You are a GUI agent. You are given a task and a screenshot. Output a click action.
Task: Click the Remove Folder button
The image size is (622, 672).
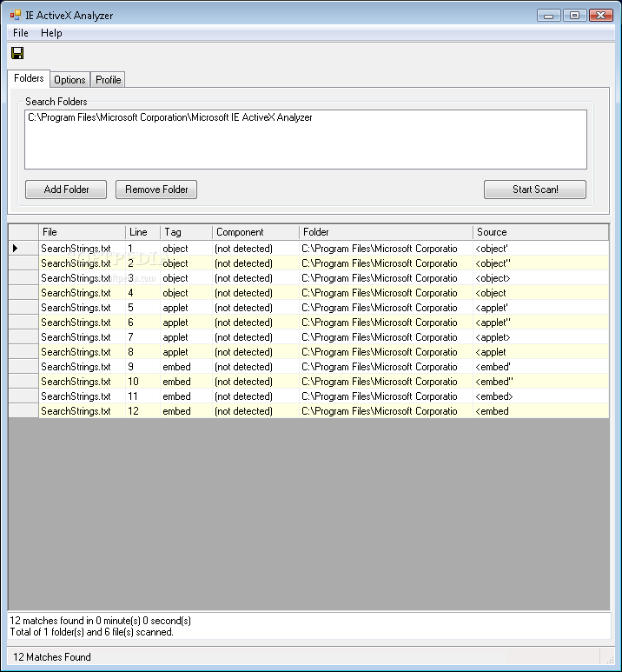click(156, 190)
